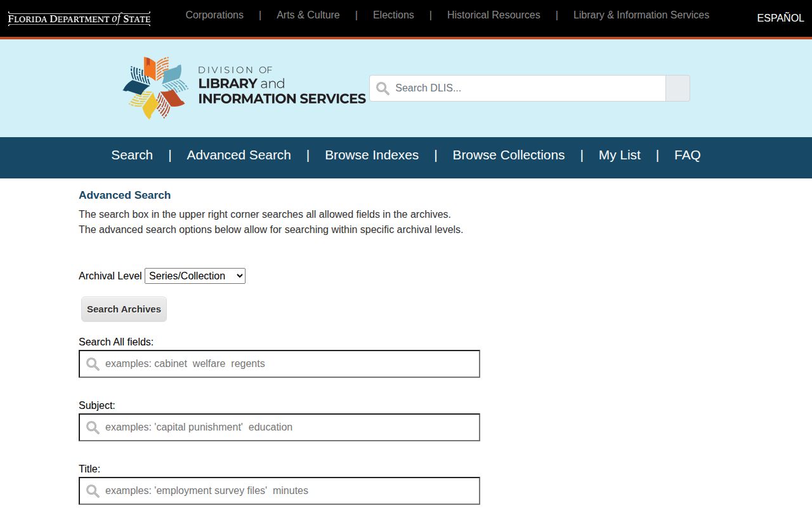Open Browse Collections
The height and width of the screenshot is (508, 812).
coord(509,155)
